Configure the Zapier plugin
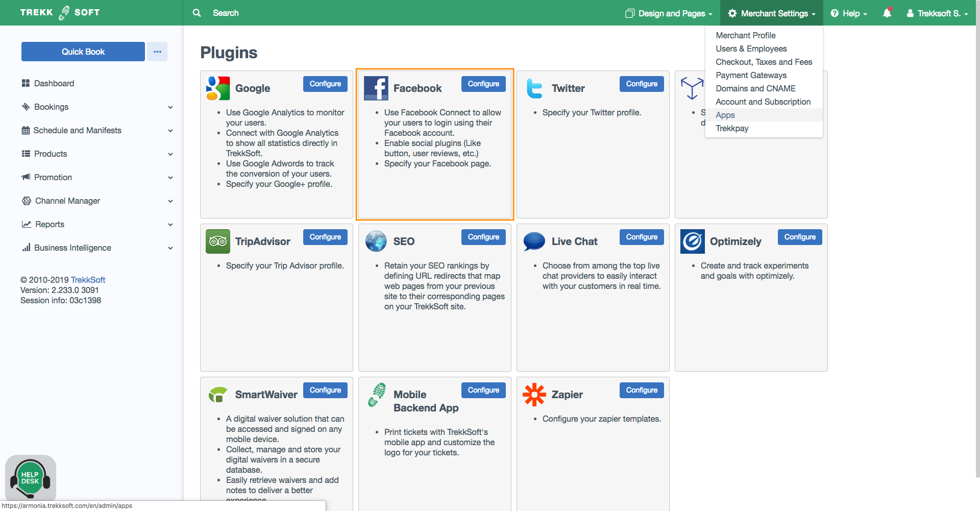This screenshot has width=980, height=511. click(642, 390)
